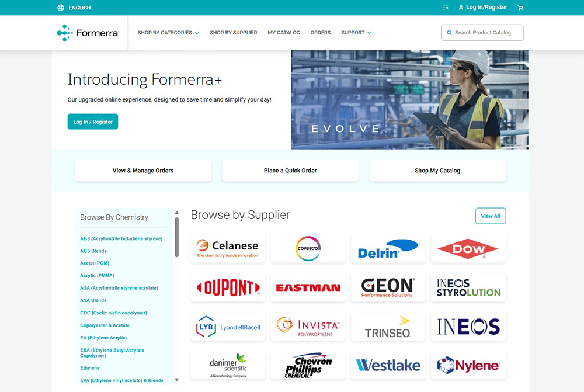The width and height of the screenshot is (584, 392).
Task: Click the View & Manage Orders button
Action: [x=143, y=171]
